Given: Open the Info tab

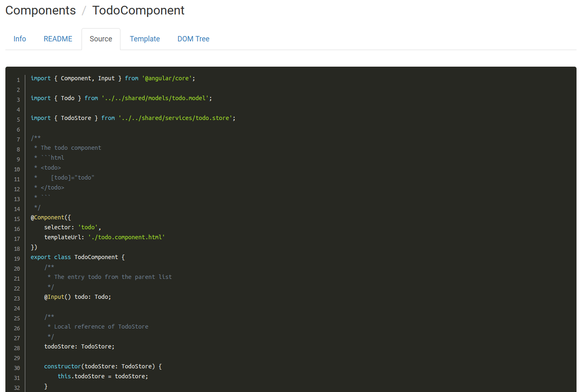Looking at the screenshot, I should pyautogui.click(x=20, y=39).
